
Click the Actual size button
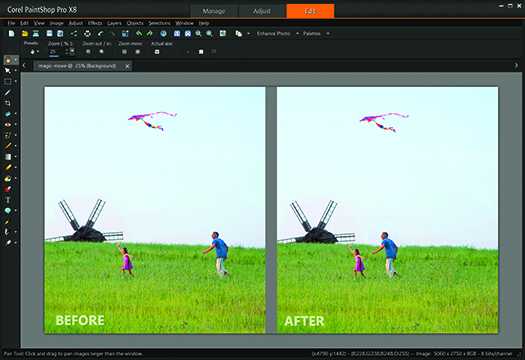pos(157,52)
